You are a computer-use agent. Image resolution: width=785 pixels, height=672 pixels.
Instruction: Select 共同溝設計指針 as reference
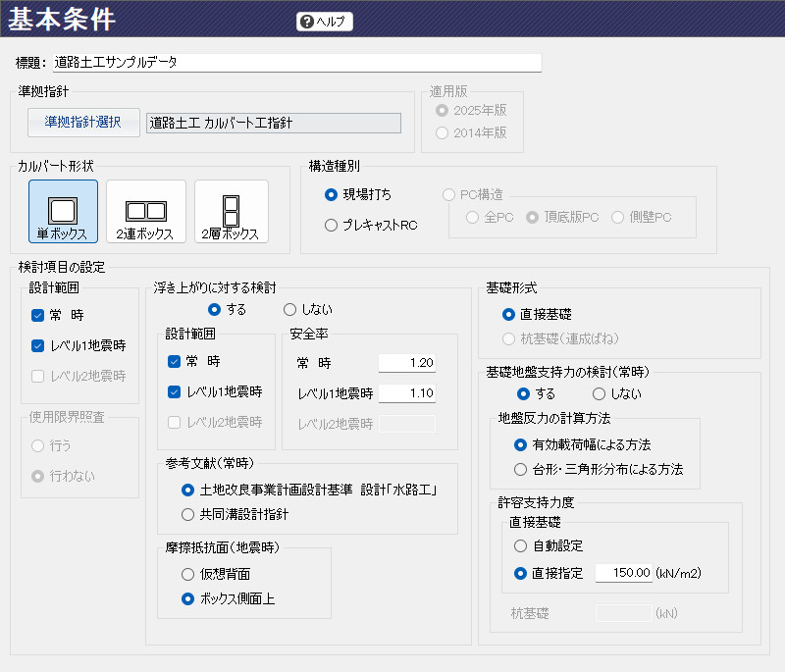(x=188, y=514)
